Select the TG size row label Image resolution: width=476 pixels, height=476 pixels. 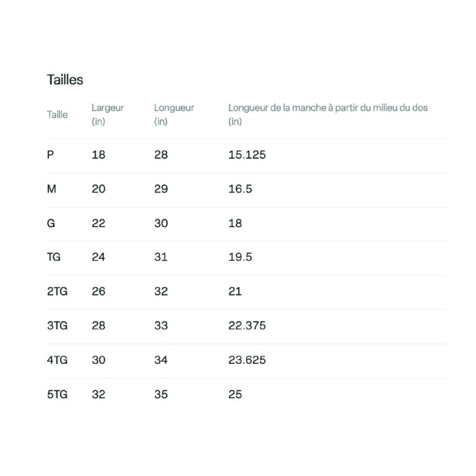(54, 257)
